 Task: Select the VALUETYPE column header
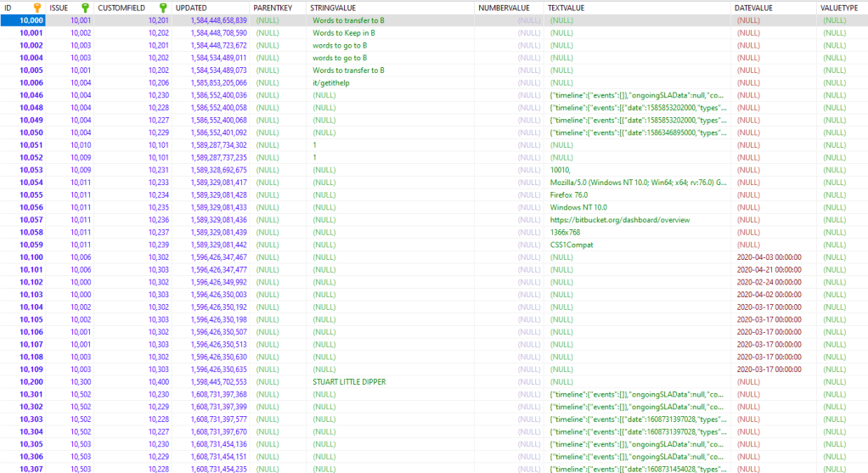pos(841,8)
